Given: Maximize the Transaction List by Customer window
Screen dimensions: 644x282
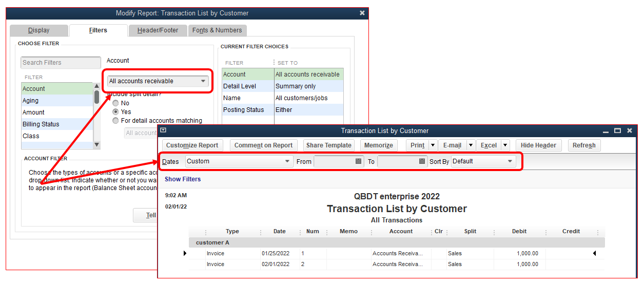Looking at the screenshot, I should [x=618, y=131].
